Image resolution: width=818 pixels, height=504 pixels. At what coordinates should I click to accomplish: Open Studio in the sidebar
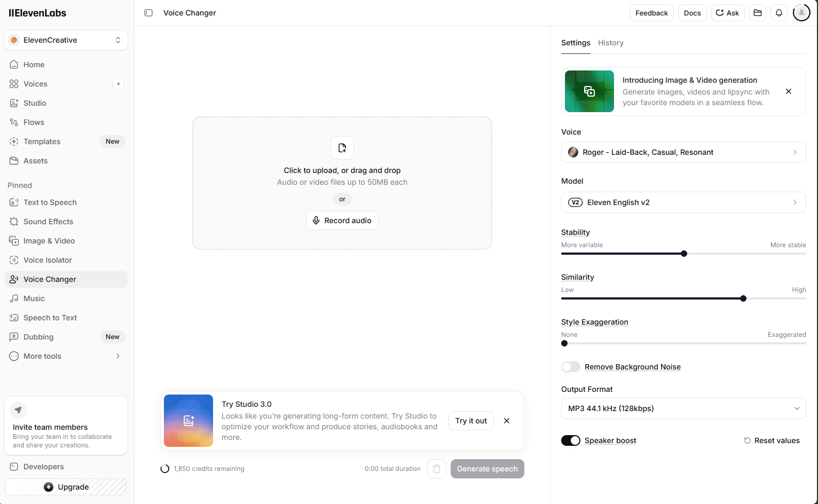click(x=66, y=103)
